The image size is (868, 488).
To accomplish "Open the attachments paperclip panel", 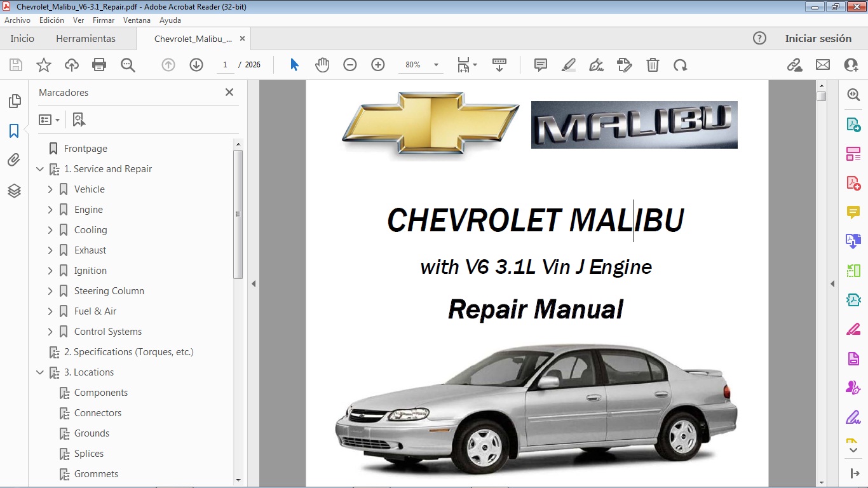I will [x=14, y=160].
